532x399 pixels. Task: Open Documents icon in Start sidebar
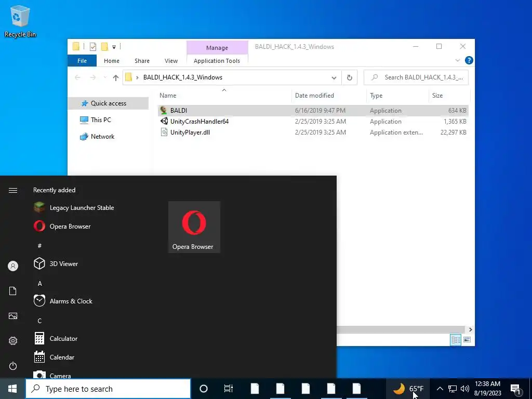[13, 291]
